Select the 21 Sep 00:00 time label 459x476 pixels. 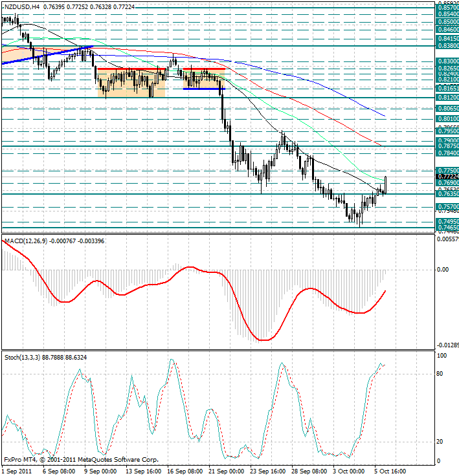(x=225, y=471)
